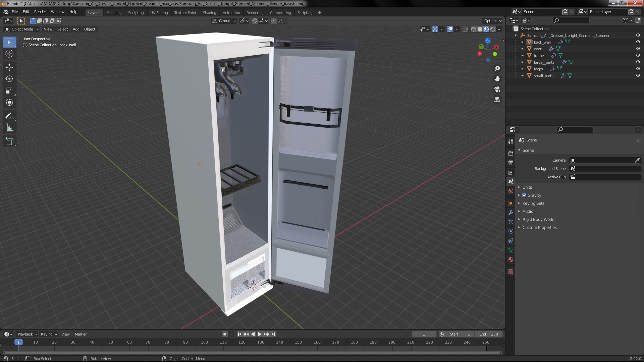This screenshot has height=362, width=644.
Task: Open the Keying menu in timeline
Action: point(49,334)
